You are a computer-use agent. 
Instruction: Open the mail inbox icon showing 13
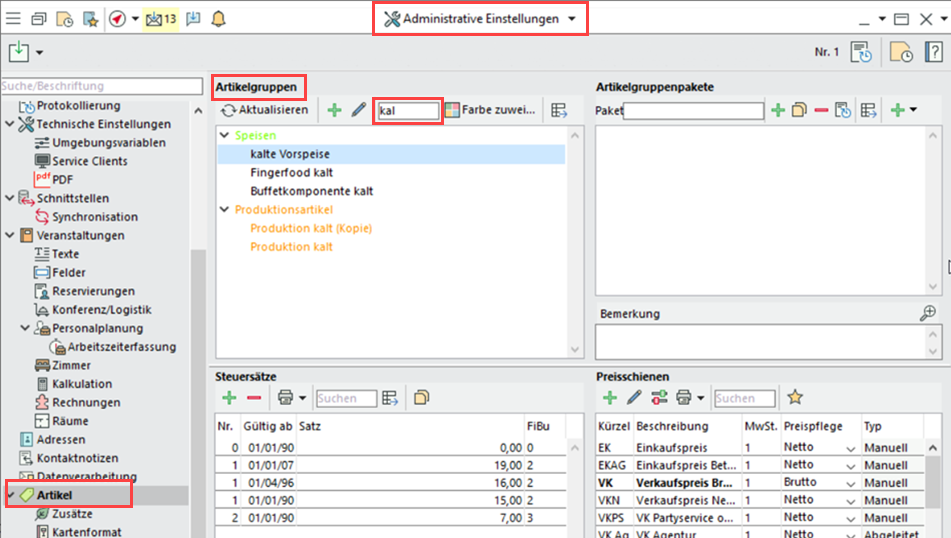(160, 19)
